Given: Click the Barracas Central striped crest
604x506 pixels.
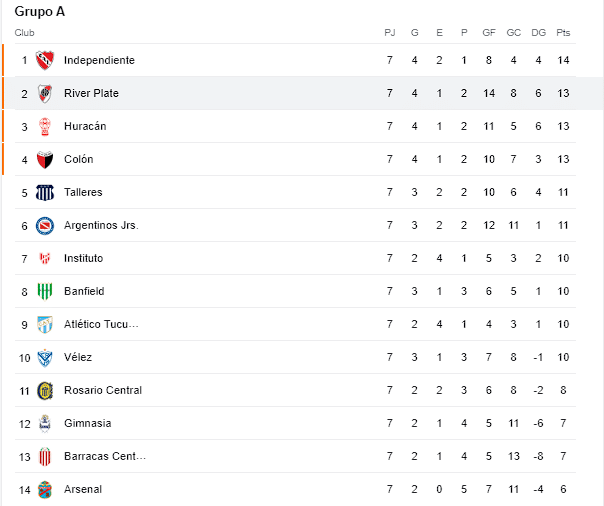Looking at the screenshot, I should point(45,457).
